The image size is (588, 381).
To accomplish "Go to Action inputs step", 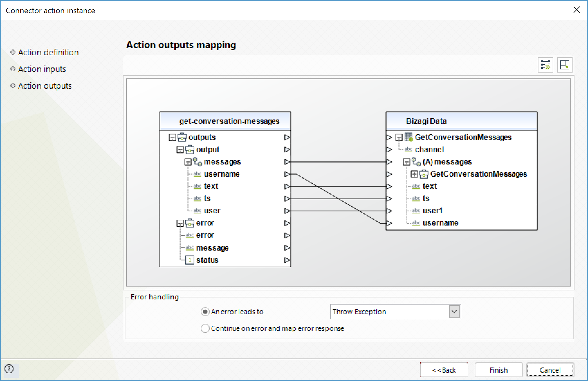I will point(42,69).
